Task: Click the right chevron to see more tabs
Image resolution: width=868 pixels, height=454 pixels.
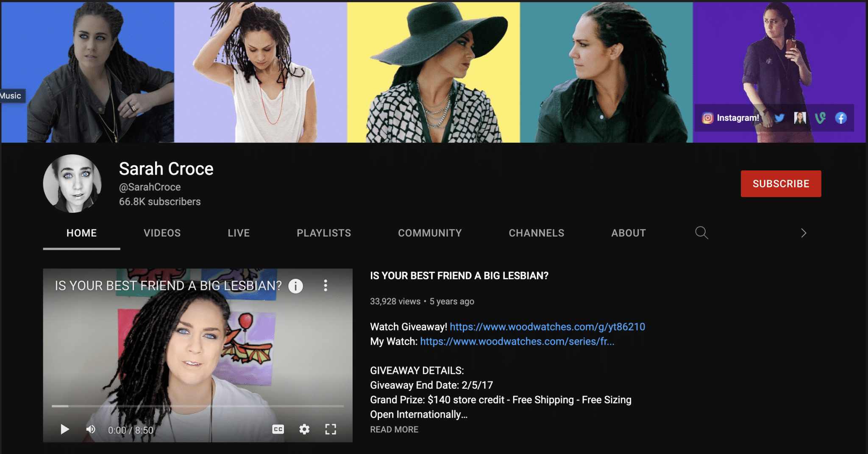Action: point(804,233)
